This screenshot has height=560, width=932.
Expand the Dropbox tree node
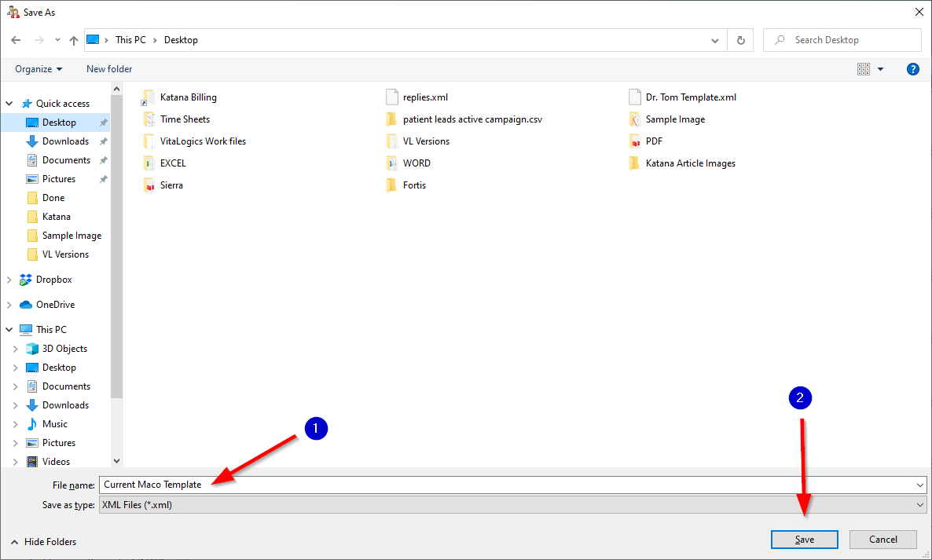point(9,280)
